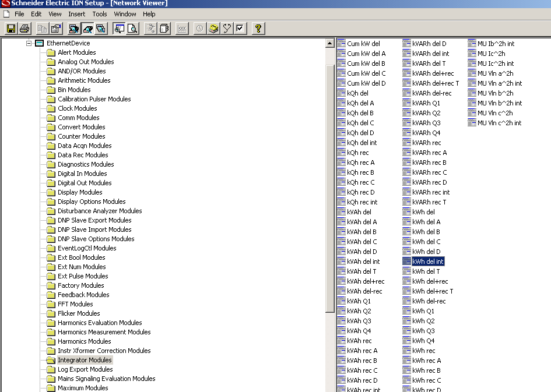
Task: Select the Disturbance Analyzer Modules folder
Action: coord(100,211)
